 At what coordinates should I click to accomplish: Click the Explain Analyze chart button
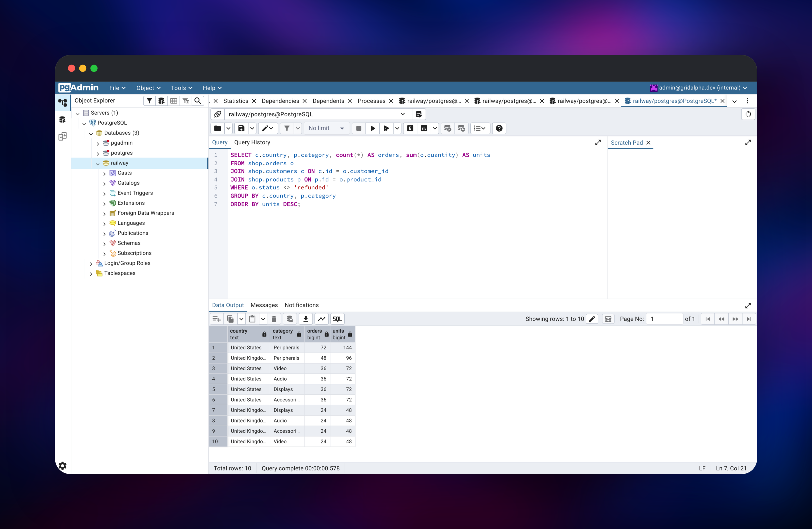(x=424, y=128)
